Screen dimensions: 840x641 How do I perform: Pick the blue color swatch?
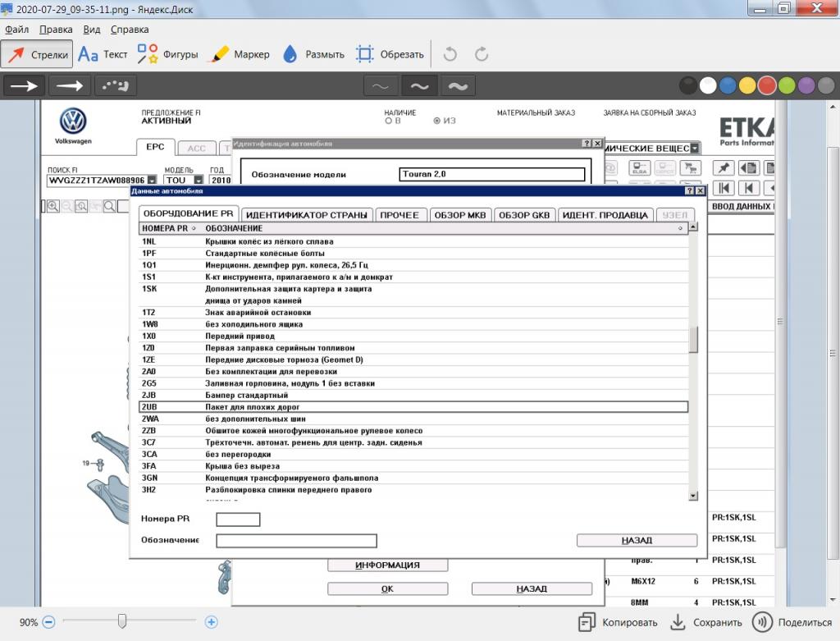[x=728, y=85]
